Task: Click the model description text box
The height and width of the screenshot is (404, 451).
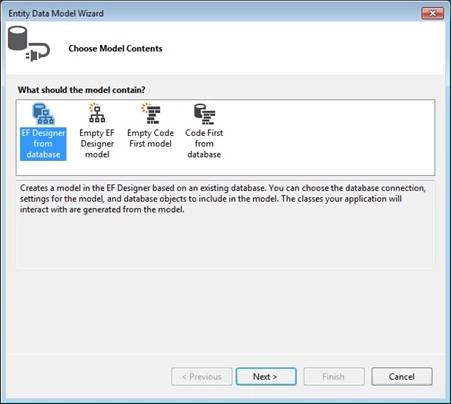Action: [x=225, y=225]
